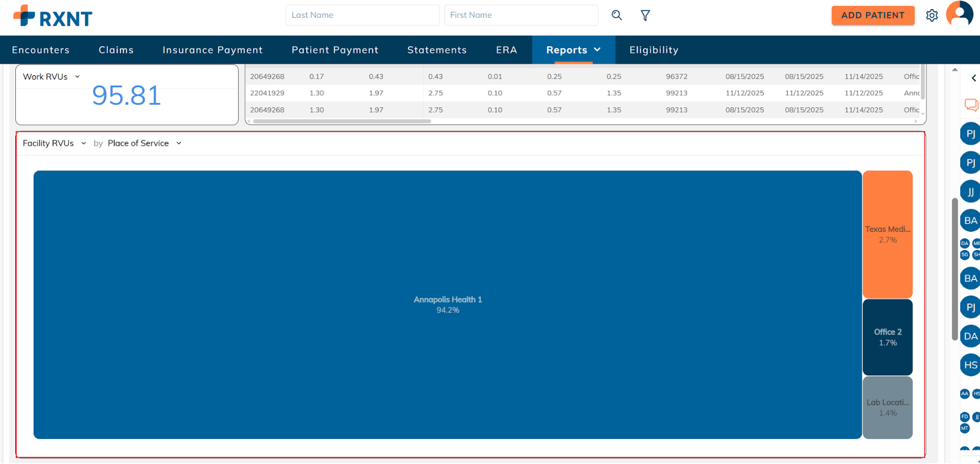Open the patient filter funnel icon

(645, 15)
